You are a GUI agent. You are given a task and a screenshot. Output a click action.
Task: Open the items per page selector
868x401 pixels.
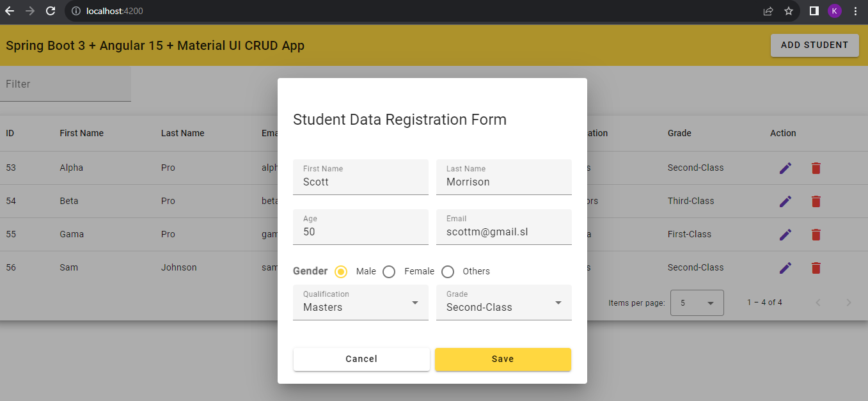pyautogui.click(x=697, y=303)
